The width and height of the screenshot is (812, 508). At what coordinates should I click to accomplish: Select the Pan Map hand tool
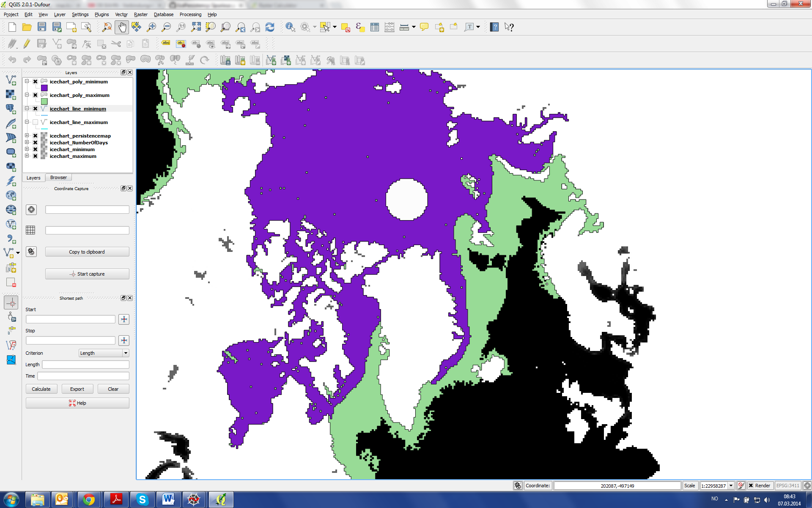[122, 27]
